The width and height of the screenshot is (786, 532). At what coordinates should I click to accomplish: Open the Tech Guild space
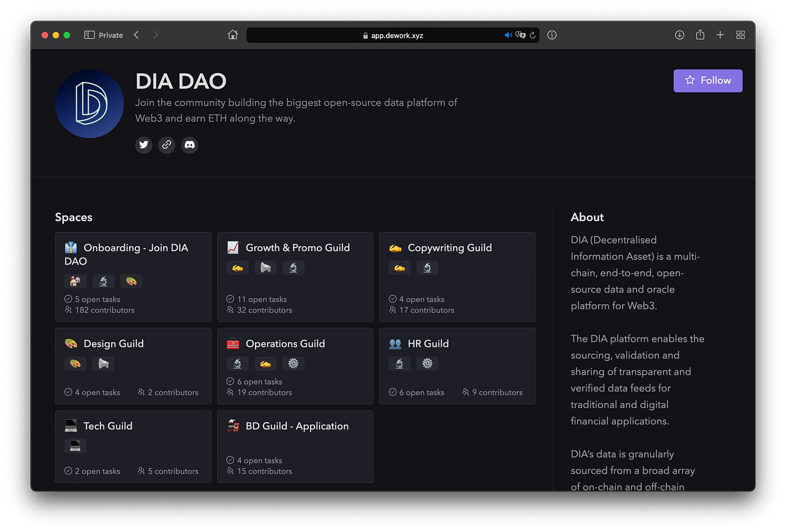[x=133, y=447]
